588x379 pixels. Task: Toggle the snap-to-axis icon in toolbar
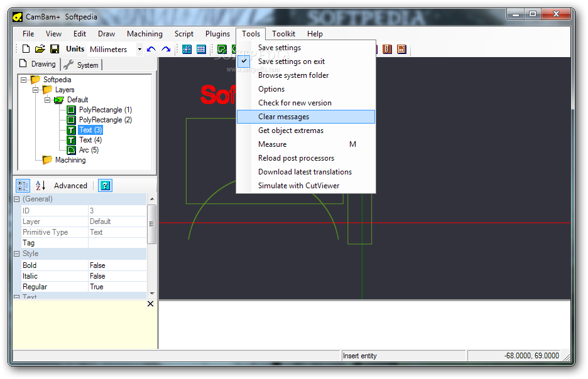(187, 49)
